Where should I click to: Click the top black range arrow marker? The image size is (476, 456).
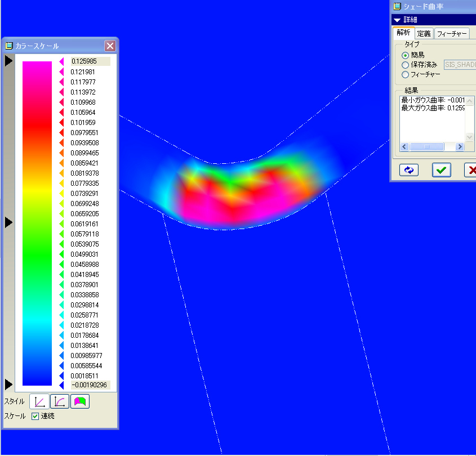click(8, 61)
